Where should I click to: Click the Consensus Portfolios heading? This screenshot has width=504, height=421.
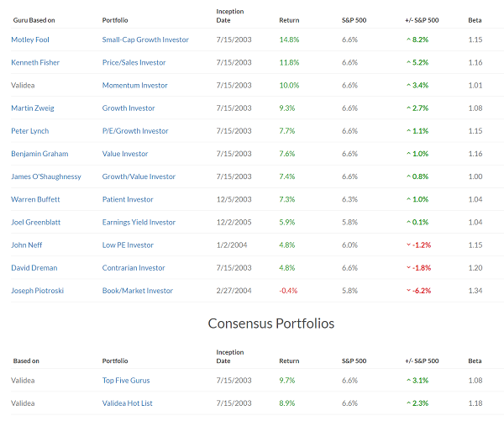pyautogui.click(x=271, y=324)
